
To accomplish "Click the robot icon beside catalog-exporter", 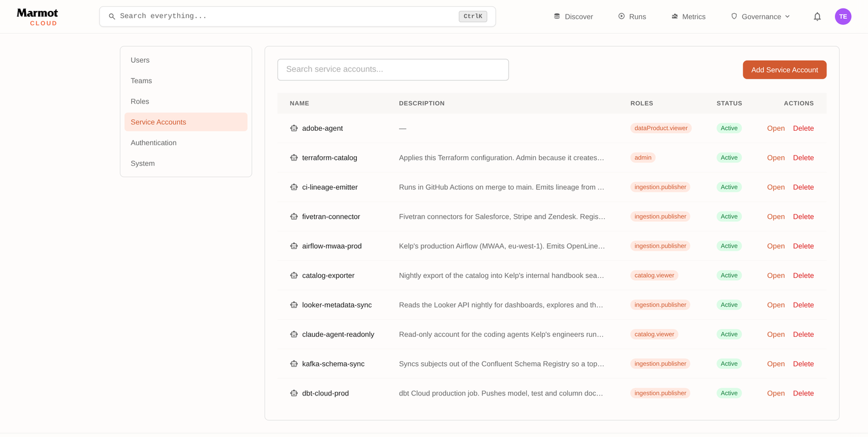I will click(294, 275).
